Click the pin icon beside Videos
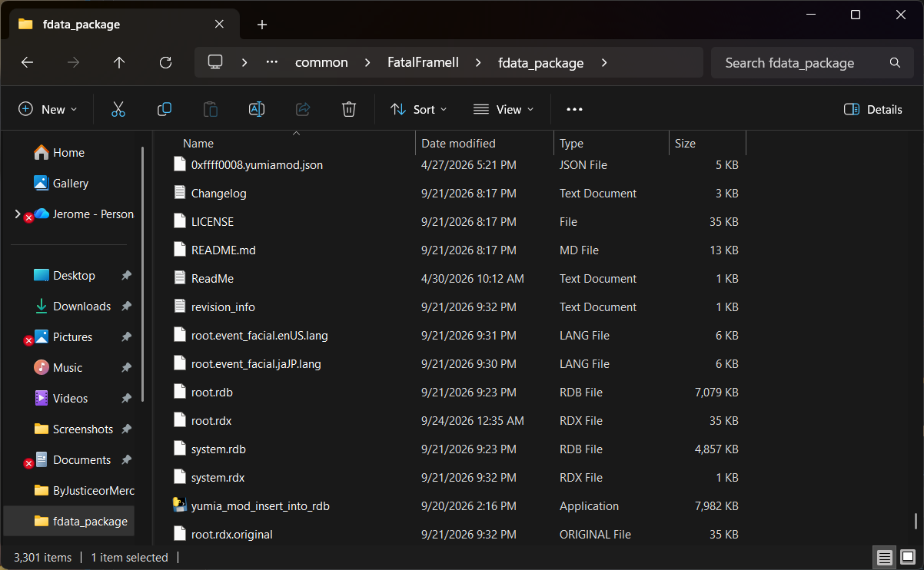 coord(126,398)
